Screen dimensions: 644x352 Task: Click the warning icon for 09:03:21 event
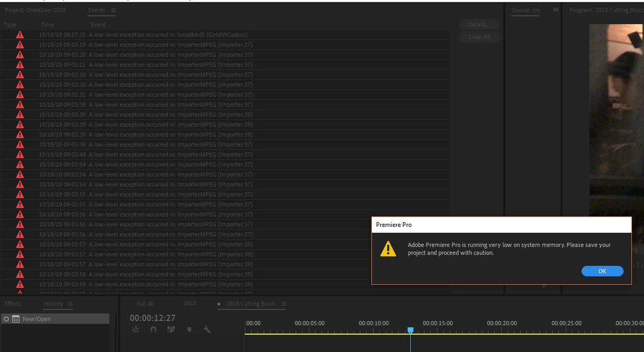[20, 65]
